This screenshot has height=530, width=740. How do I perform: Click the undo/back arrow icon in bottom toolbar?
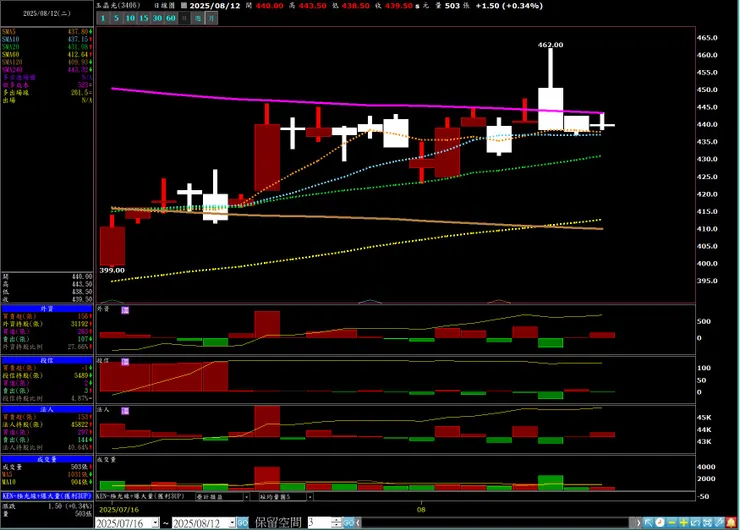[x=695, y=522]
